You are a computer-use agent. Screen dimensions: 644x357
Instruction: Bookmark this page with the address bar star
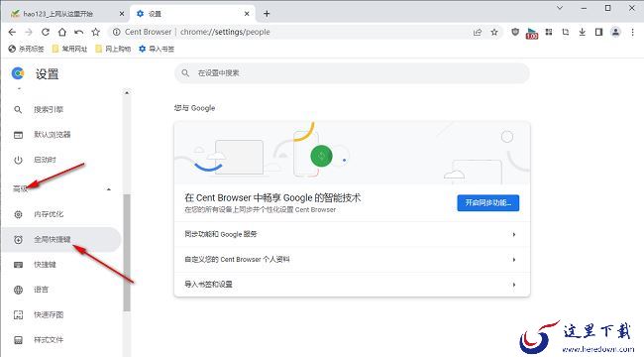494,32
